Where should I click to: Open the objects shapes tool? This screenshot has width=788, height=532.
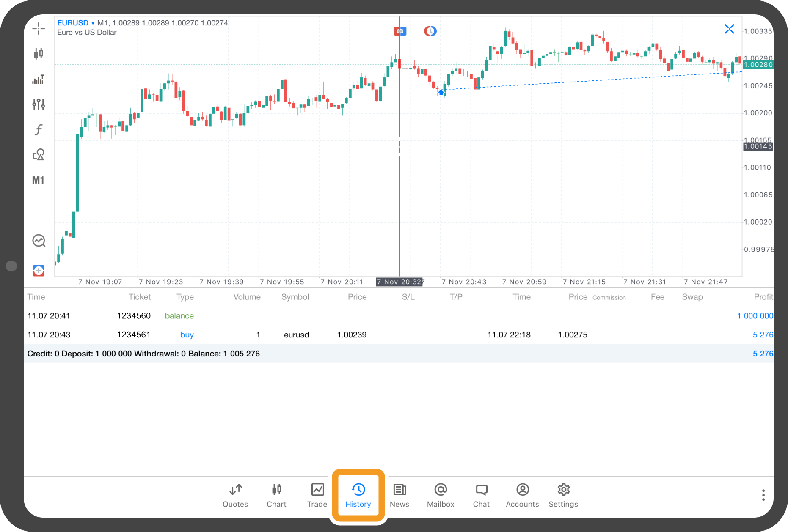tap(39, 155)
